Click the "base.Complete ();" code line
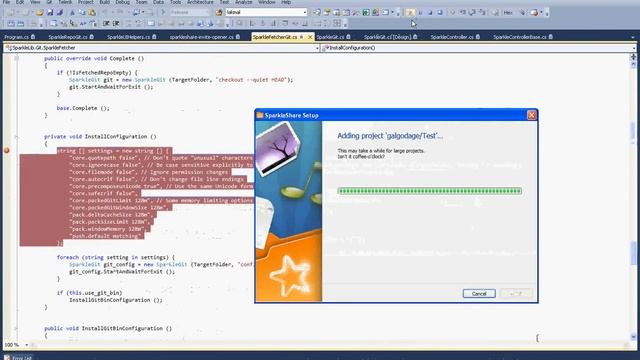The height and width of the screenshot is (360, 640). pos(83,108)
